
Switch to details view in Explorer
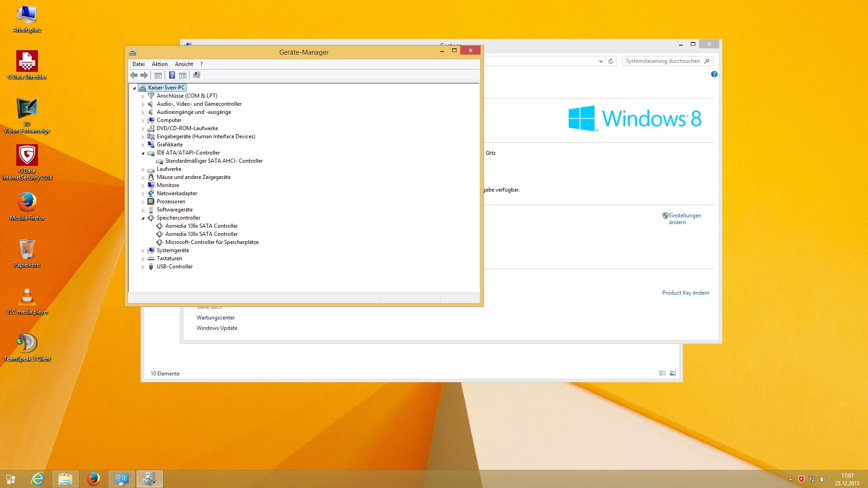pyautogui.click(x=662, y=373)
